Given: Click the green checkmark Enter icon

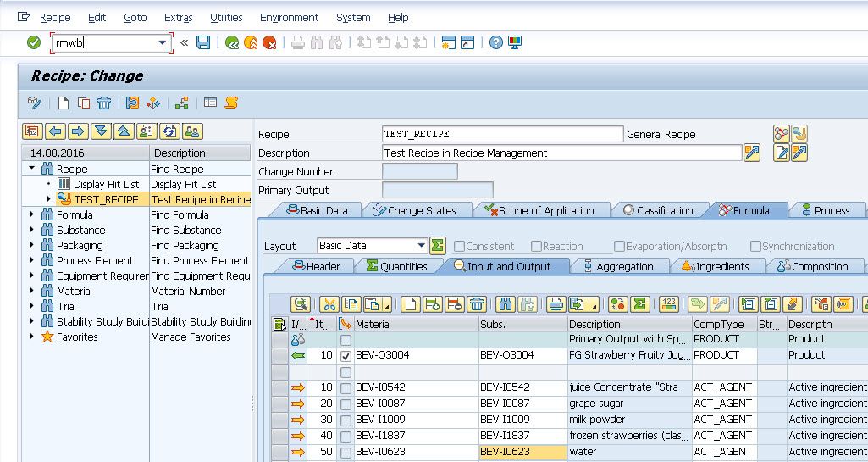Looking at the screenshot, I should click(34, 42).
